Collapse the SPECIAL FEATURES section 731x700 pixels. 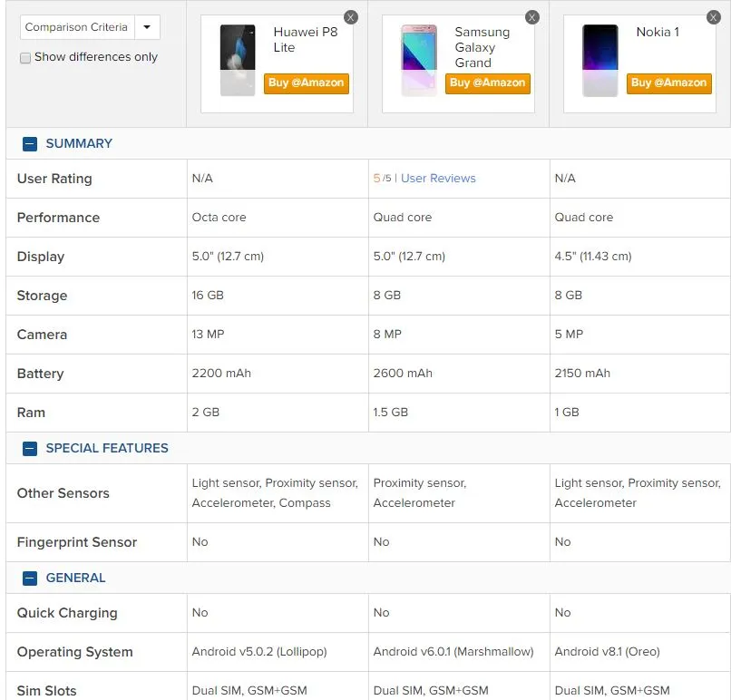(x=30, y=449)
